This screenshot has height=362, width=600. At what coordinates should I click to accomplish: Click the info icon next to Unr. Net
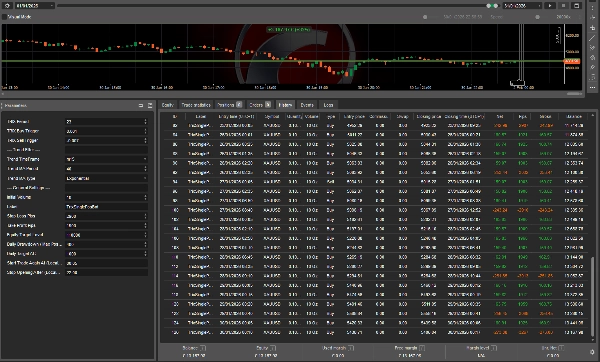pos(561,348)
